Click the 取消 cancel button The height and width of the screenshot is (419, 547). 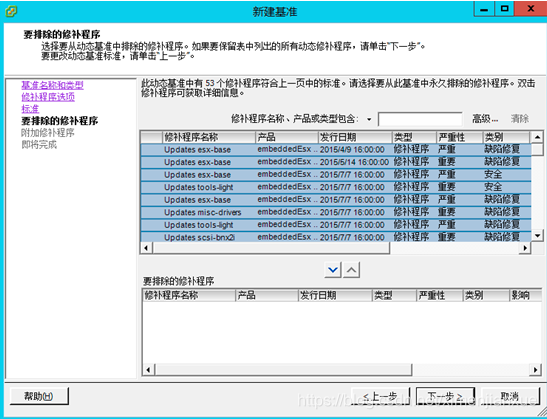point(510,396)
